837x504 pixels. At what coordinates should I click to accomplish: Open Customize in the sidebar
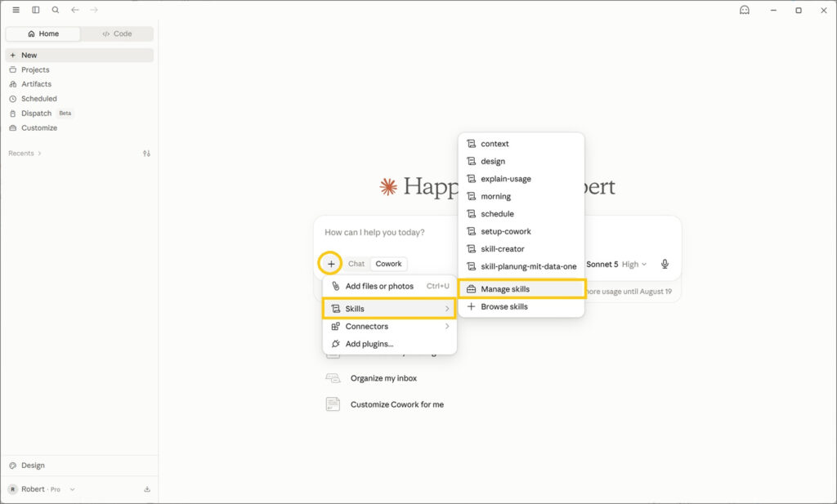[79, 128]
